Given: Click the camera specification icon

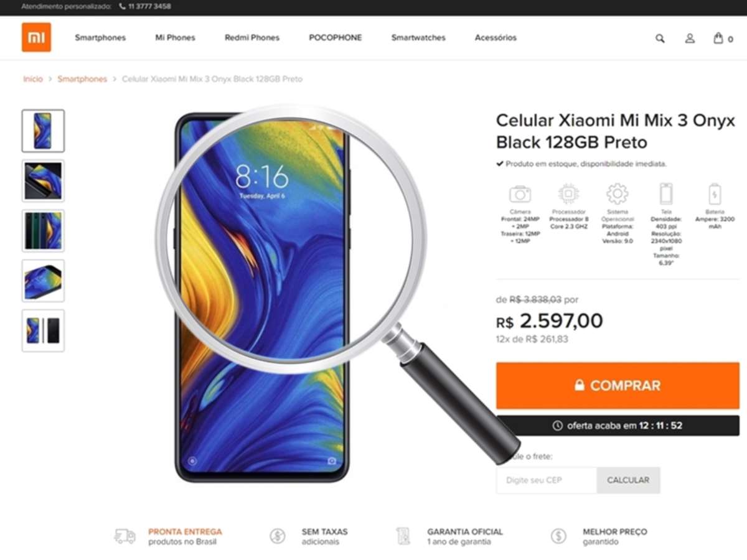Looking at the screenshot, I should click(520, 194).
